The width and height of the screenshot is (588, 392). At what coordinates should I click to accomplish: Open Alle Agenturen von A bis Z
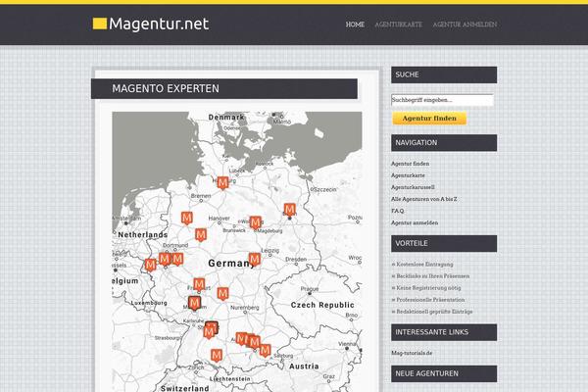tap(424, 199)
